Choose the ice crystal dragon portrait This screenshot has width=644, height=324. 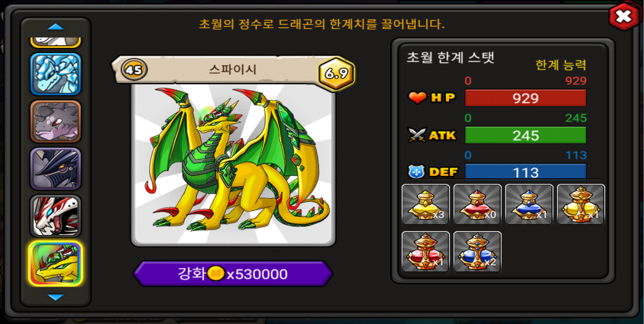56,74
